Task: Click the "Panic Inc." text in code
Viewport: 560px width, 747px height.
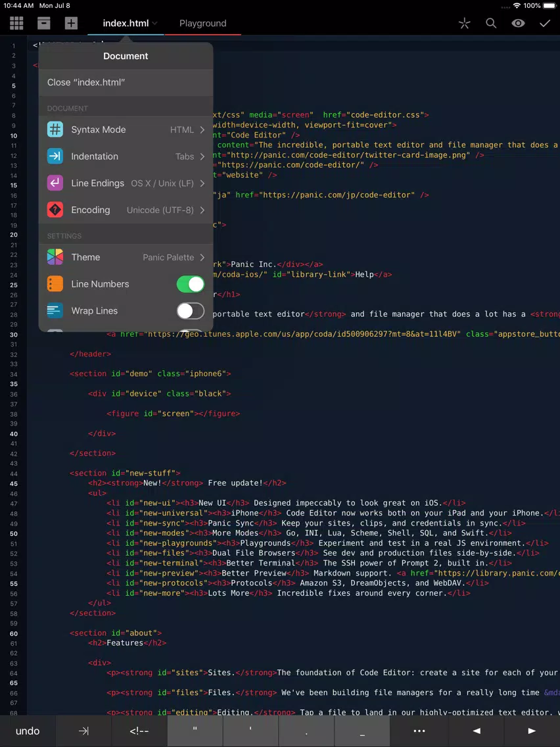Action: 254,264
